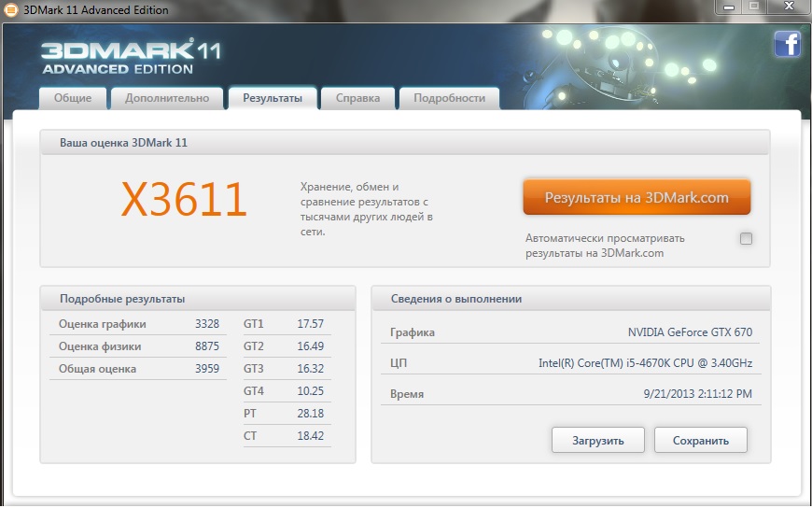Click the Общая оценка label
Viewport: 812px width, 508px height.
97,369
